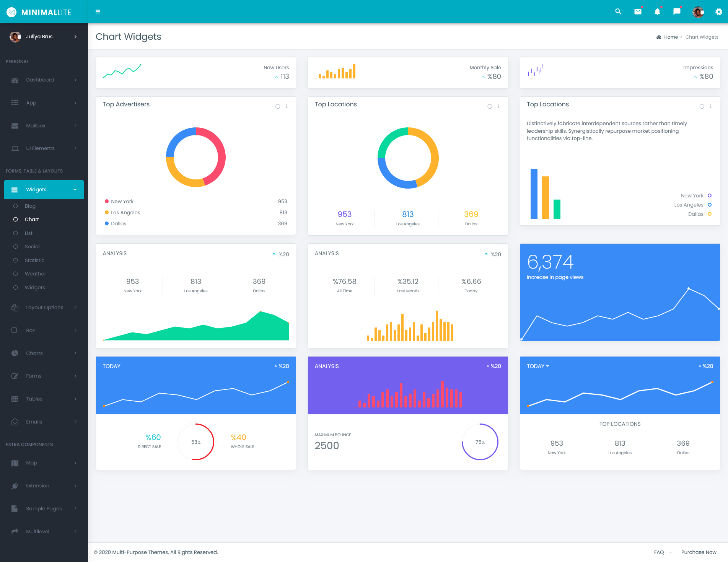Expand the Dashboard menu chevron
Image resolution: width=728 pixels, height=562 pixels.
(75, 80)
